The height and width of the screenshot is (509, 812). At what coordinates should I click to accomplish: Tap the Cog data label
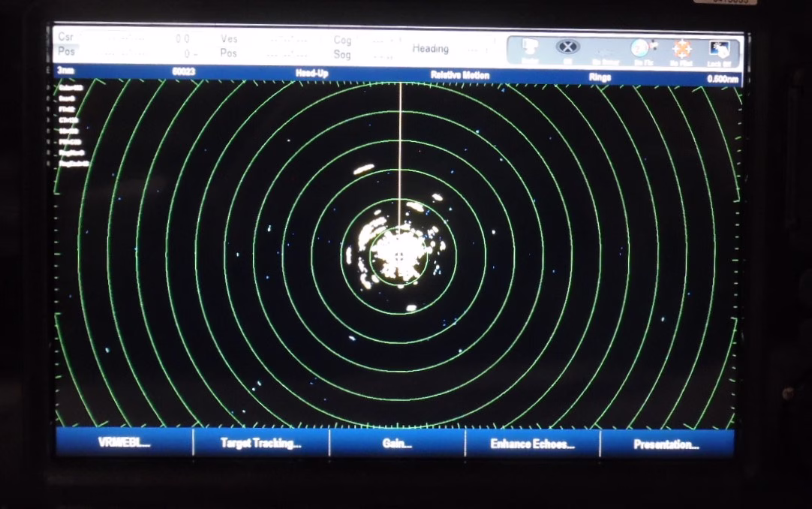point(342,40)
